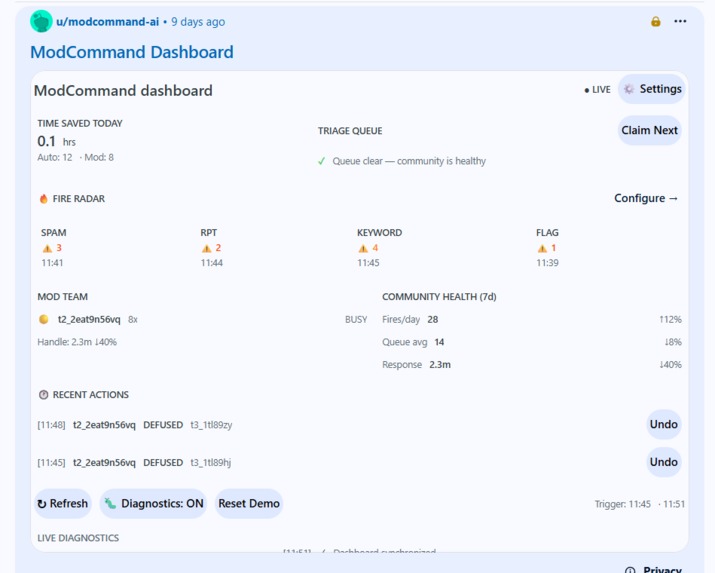Open the u/modcommand-ai profile link
Image resolution: width=715 pixels, height=573 pixels.
108,22
